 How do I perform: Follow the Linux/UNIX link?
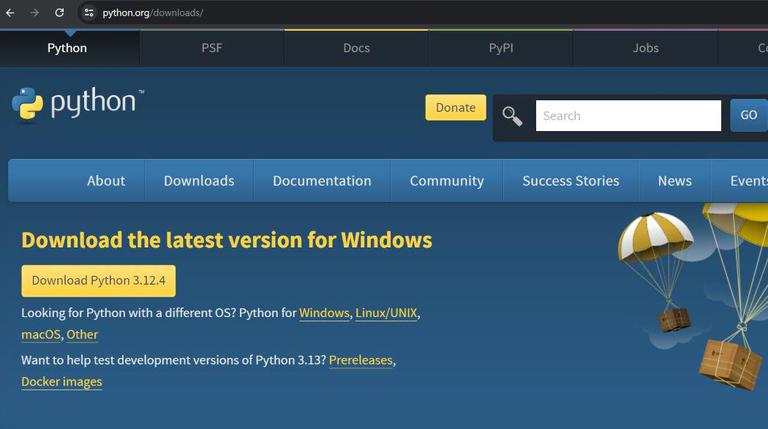point(386,313)
